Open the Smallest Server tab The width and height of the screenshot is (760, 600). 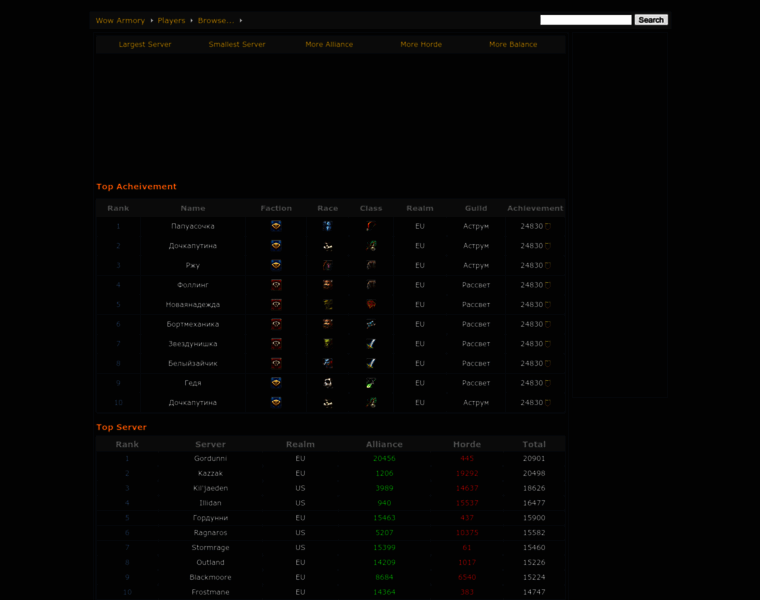click(x=237, y=44)
